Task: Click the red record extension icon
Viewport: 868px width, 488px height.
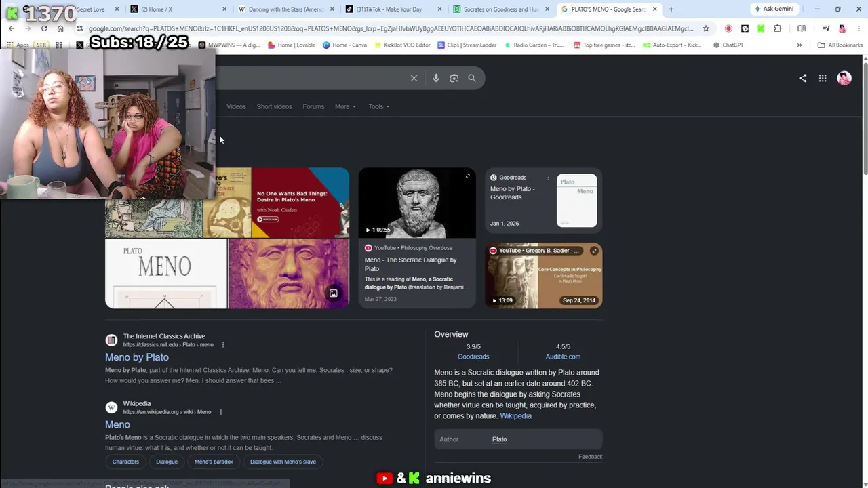Action: (728, 28)
